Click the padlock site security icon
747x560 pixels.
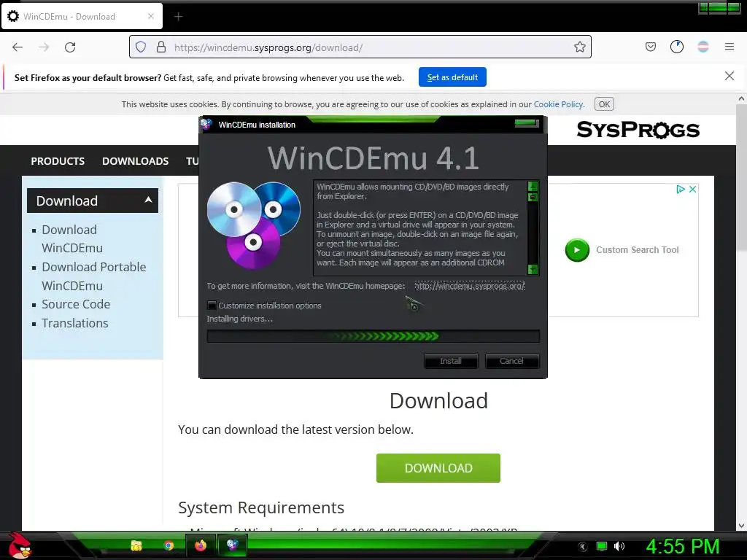click(x=161, y=47)
